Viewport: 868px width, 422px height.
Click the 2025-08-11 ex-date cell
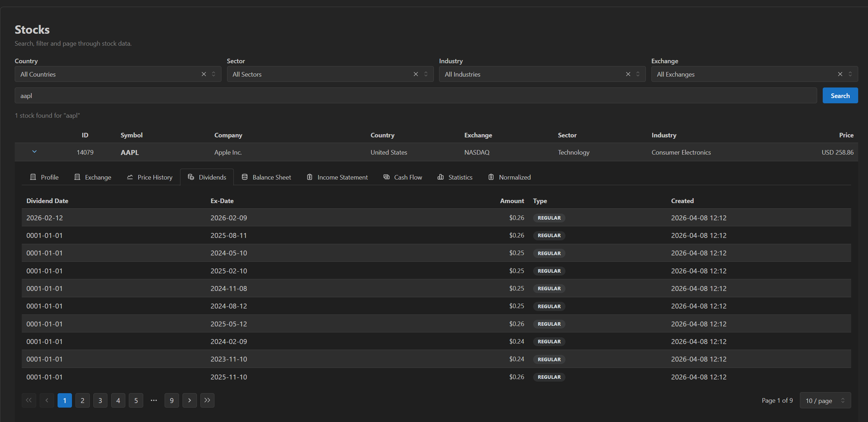[x=229, y=235]
